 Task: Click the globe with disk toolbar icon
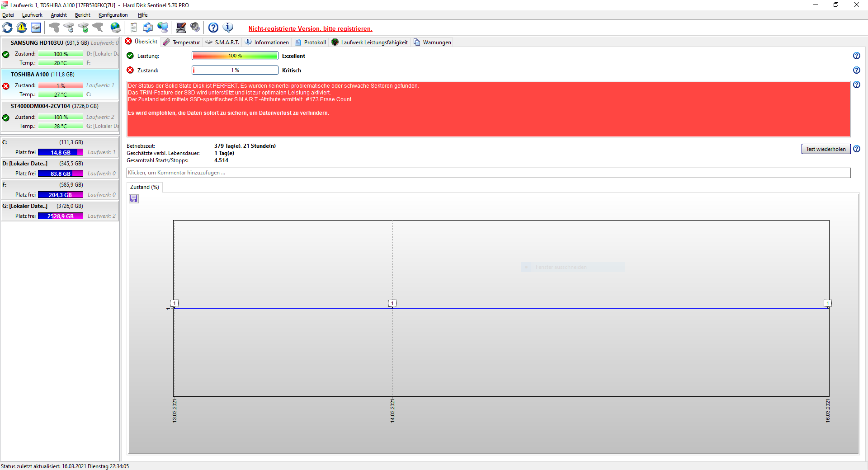(x=116, y=28)
